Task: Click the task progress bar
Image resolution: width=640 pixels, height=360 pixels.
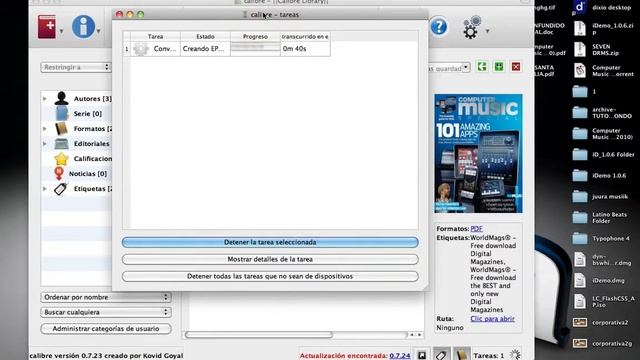Action: tap(255, 49)
